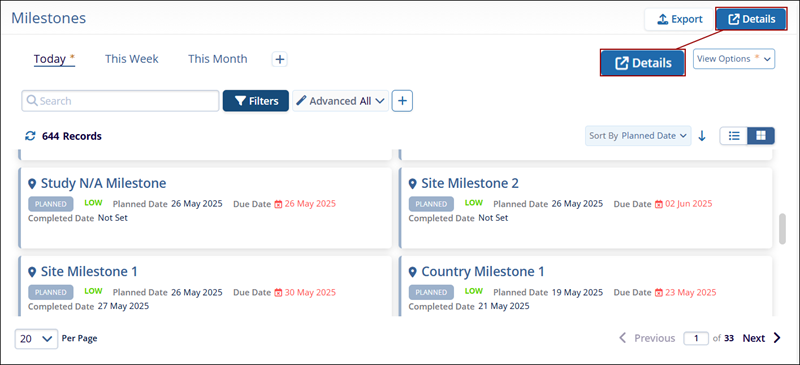The image size is (800, 365).
Task: Click the vertical scrollbar thumb
Action: (x=782, y=229)
